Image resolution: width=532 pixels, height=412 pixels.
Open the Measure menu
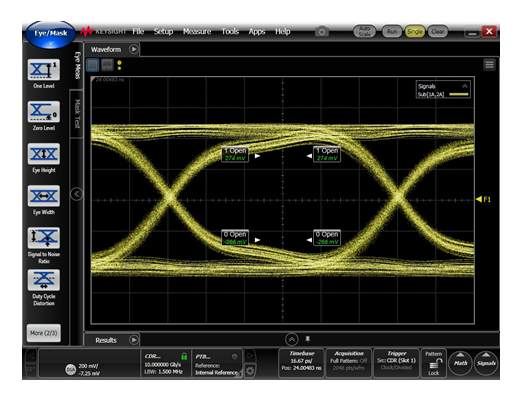tap(197, 32)
